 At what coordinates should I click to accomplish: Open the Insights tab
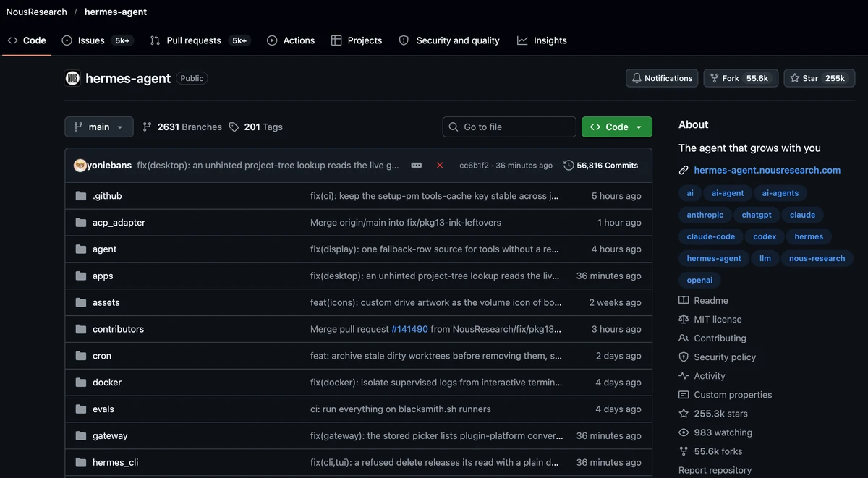(542, 40)
